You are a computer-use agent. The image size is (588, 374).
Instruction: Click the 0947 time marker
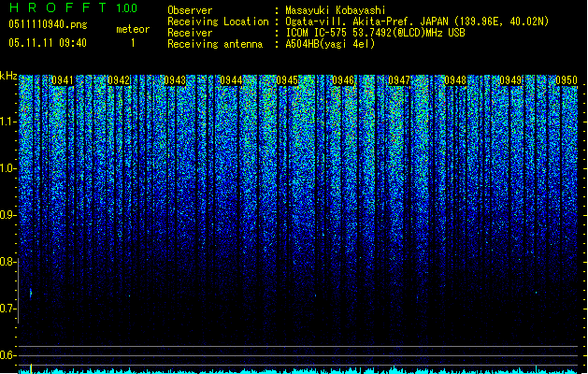[x=399, y=80]
